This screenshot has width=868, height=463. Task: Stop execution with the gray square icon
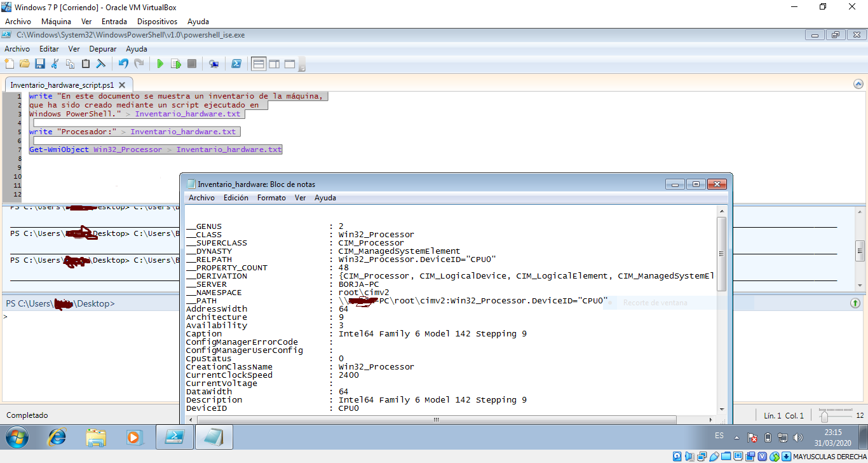coord(191,64)
